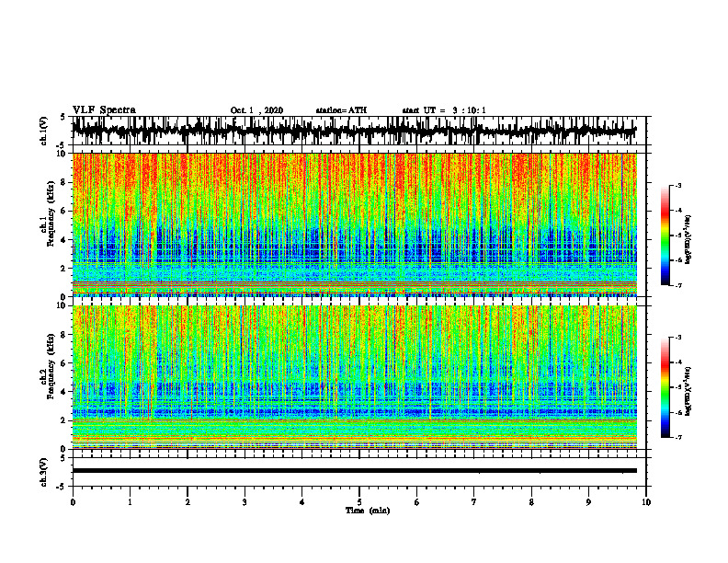728x563 pixels.
Task: Click the -7 tick on the upper color bar
Action: pos(678,285)
